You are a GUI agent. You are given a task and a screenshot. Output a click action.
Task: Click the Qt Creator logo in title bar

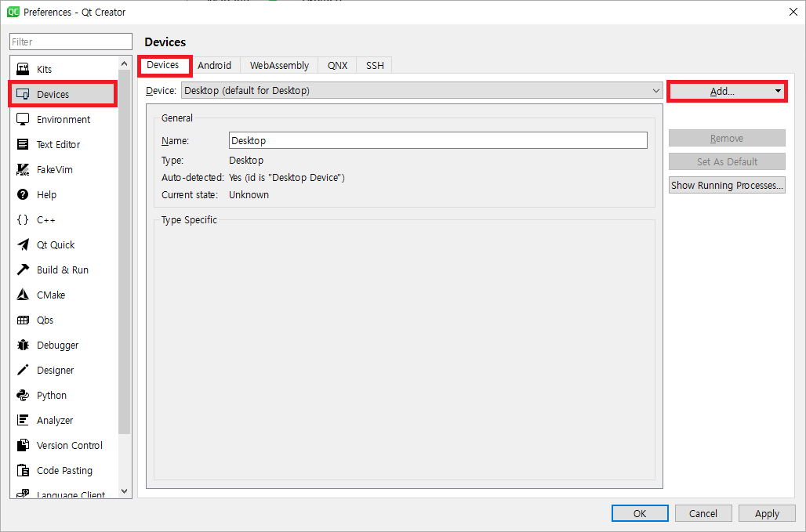[13, 12]
